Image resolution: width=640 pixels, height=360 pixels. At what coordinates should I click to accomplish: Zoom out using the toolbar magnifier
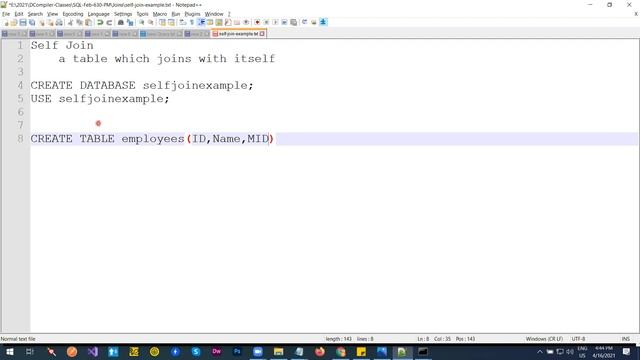151,22
